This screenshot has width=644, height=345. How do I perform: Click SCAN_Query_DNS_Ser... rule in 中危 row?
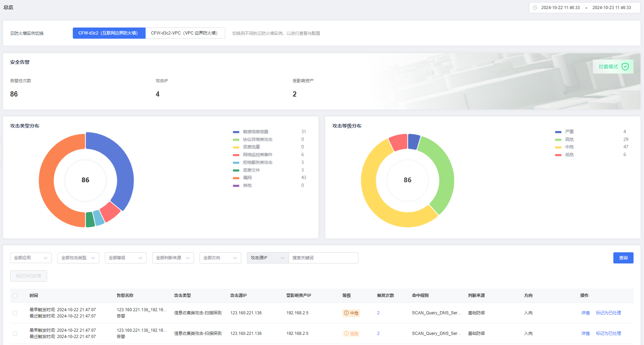[436, 313]
